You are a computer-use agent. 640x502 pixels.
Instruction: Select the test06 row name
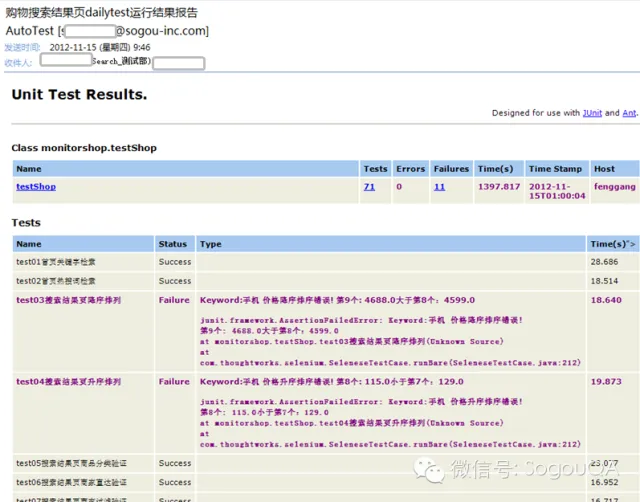point(71,482)
